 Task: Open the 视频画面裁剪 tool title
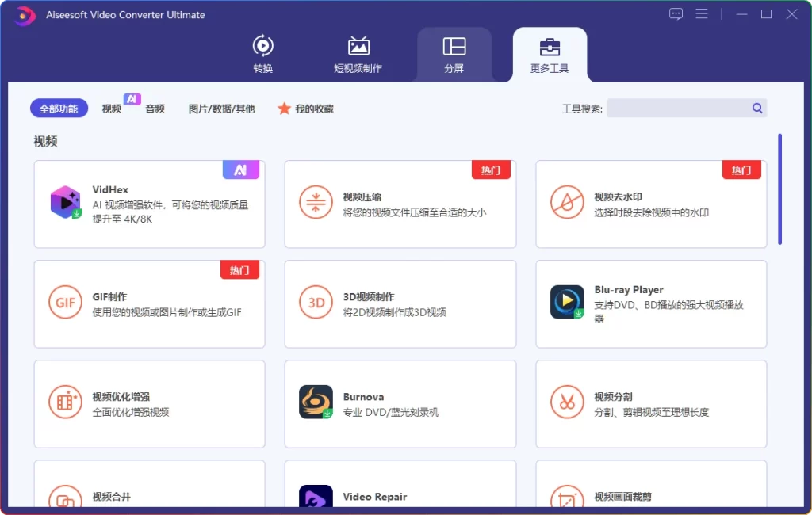(623, 496)
